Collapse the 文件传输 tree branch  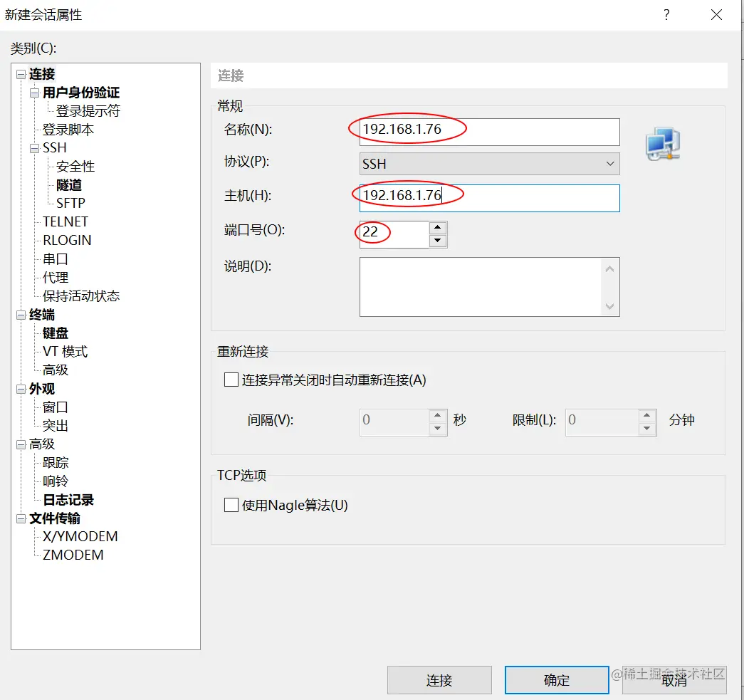click(x=20, y=518)
